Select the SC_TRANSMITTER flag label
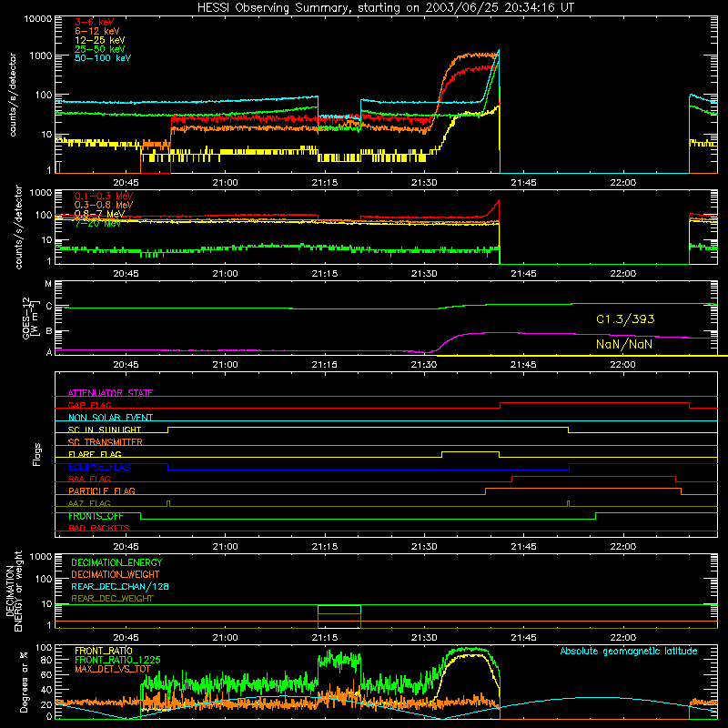The width and height of the screenshot is (728, 728). 106,442
